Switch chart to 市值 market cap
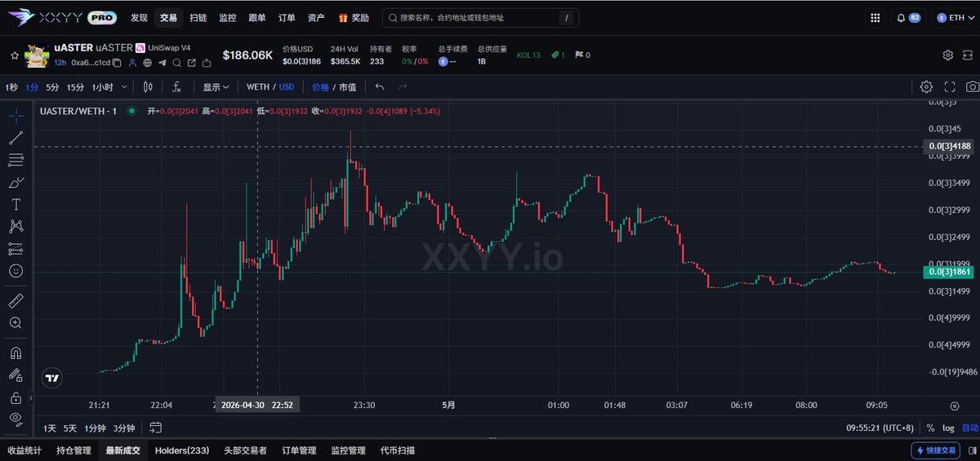The width and height of the screenshot is (980, 461). (347, 86)
